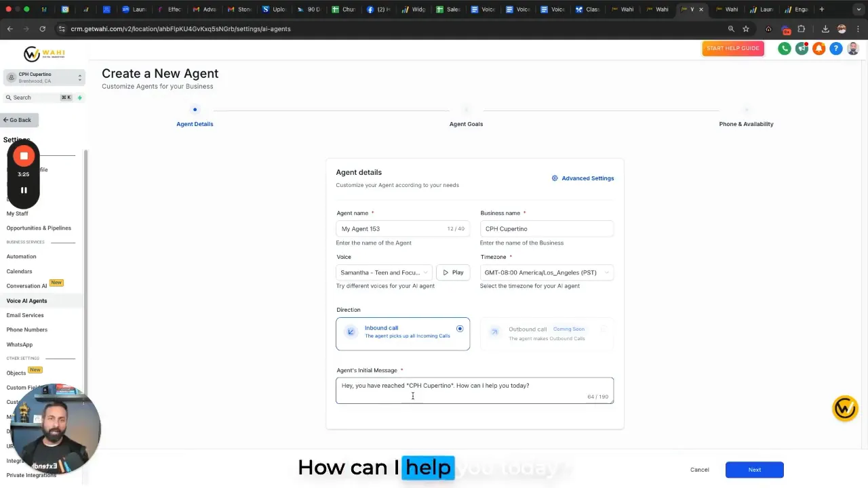Click Go Back in sidebar
The height and width of the screenshot is (488, 868).
click(18, 120)
